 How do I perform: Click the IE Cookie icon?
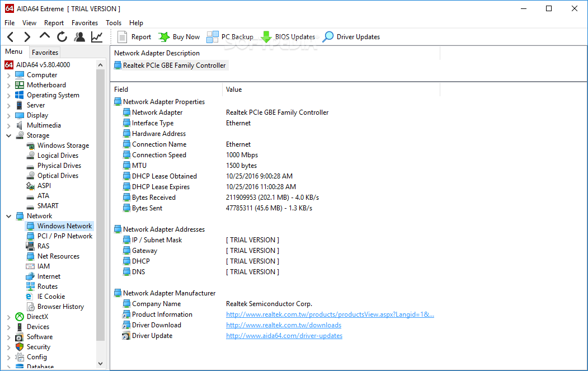pos(29,297)
